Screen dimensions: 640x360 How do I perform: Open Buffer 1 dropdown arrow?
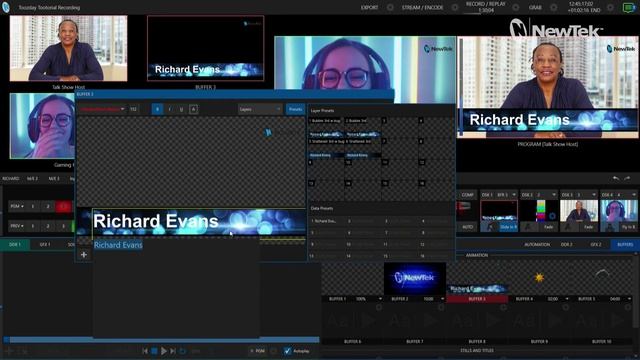(380, 299)
